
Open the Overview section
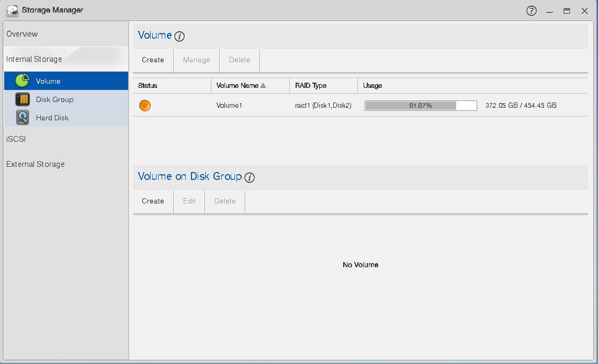(x=65, y=34)
